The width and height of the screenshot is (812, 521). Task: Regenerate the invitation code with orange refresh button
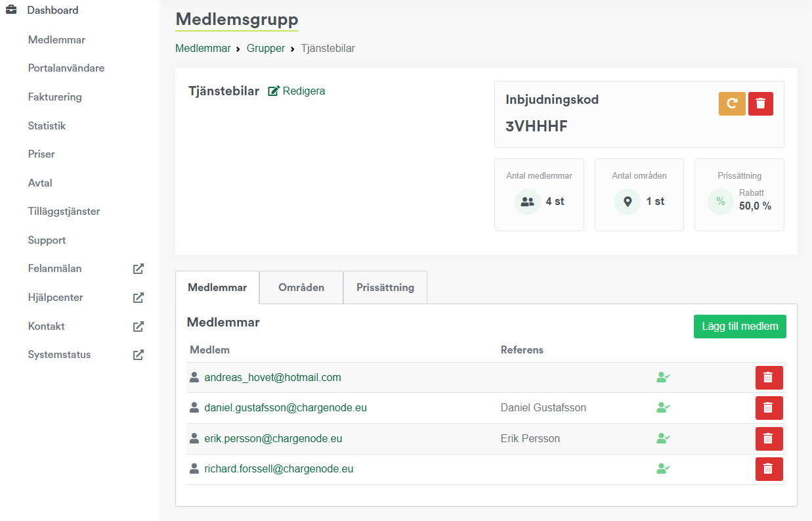(x=732, y=104)
